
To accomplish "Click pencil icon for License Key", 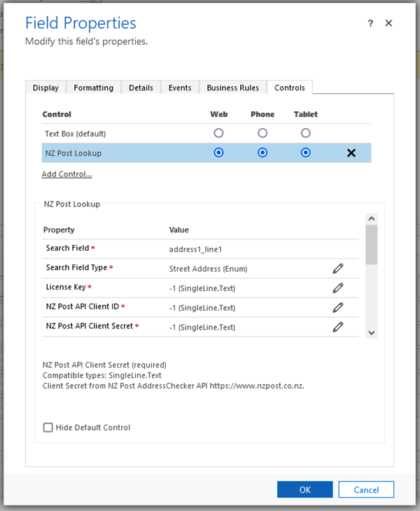I will click(x=338, y=288).
